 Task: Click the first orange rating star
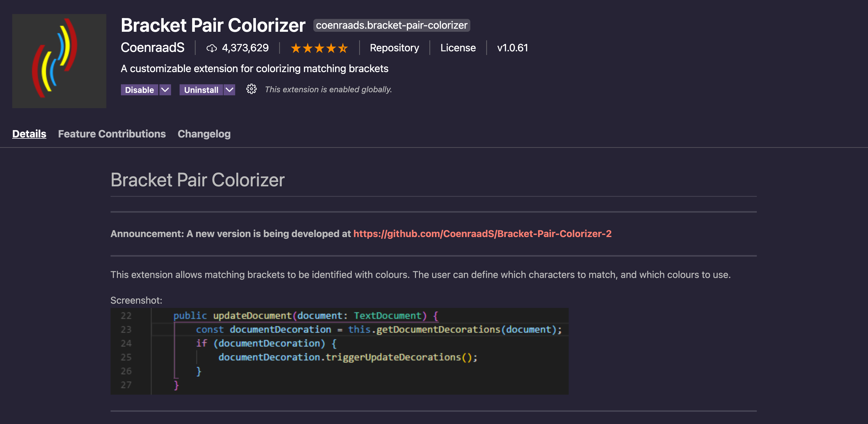point(296,48)
